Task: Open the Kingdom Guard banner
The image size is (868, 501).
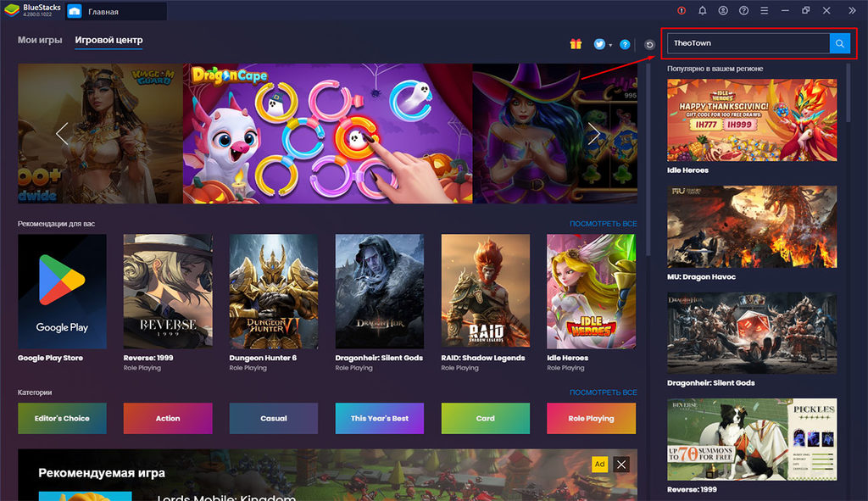Action: [x=100, y=133]
